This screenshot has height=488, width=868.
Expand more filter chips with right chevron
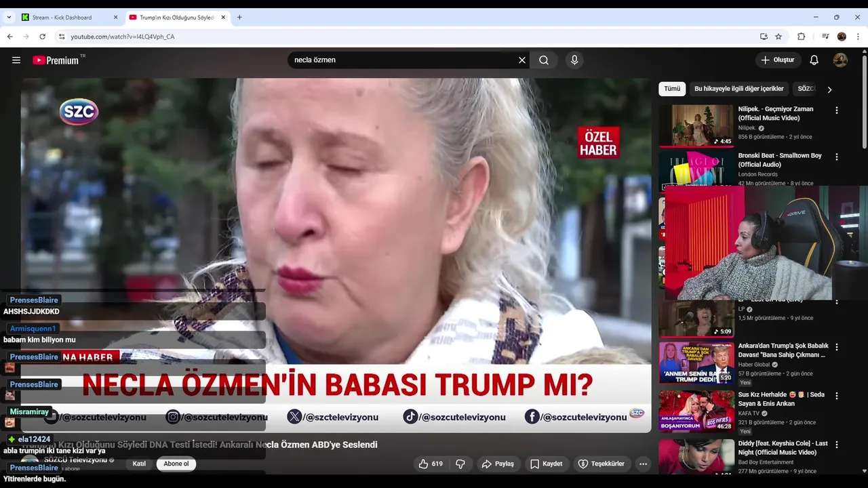pyautogui.click(x=829, y=89)
